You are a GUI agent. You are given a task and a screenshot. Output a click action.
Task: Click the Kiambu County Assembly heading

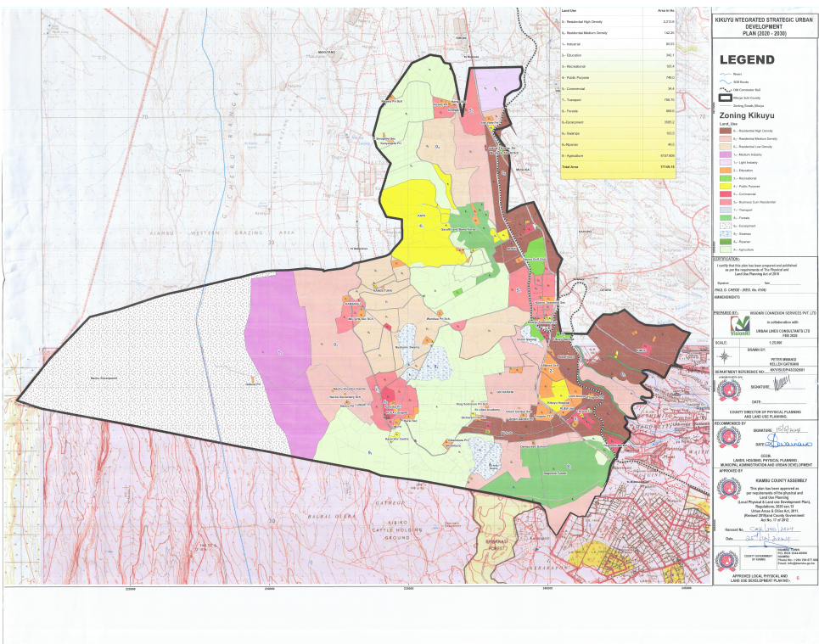click(766, 481)
